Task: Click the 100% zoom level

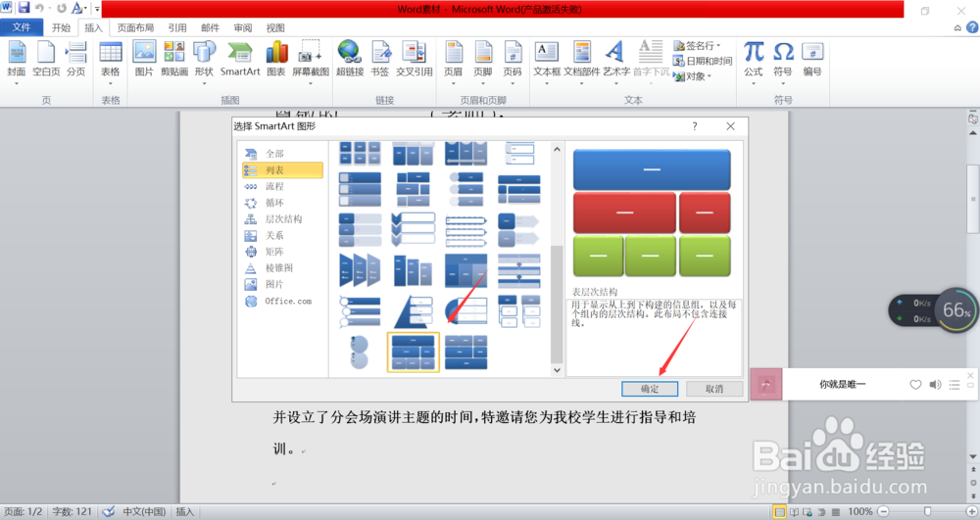Action: (x=860, y=511)
